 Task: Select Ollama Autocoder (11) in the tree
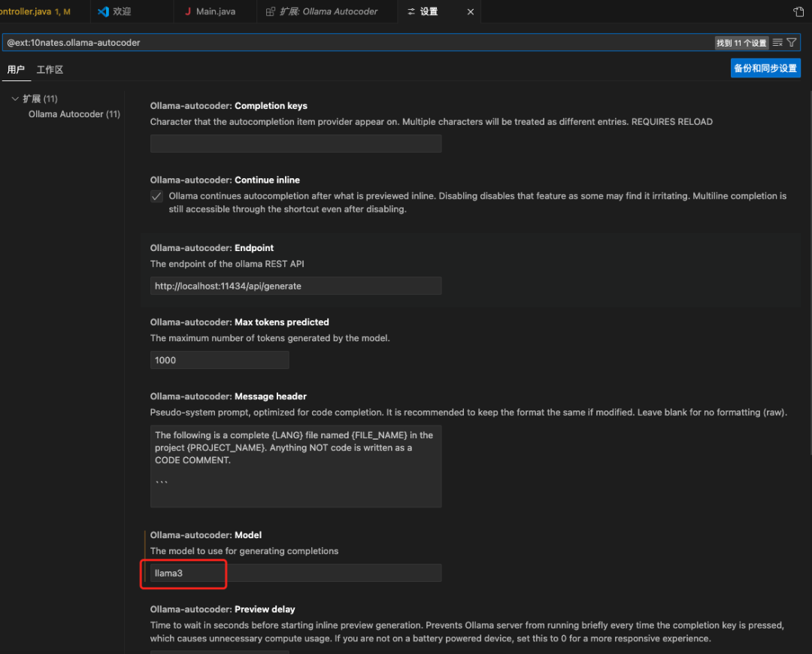[x=74, y=114]
